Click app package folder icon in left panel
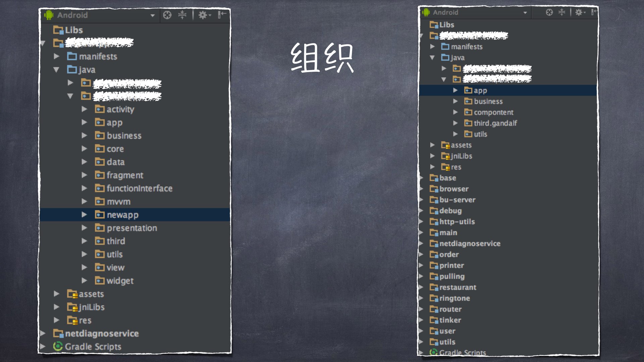This screenshot has height=362, width=644. (x=100, y=122)
